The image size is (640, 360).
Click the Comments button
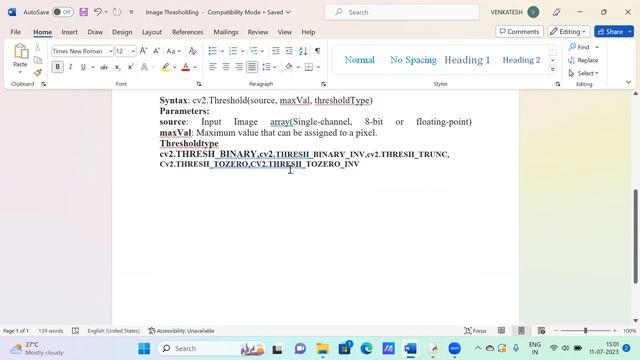click(x=519, y=31)
